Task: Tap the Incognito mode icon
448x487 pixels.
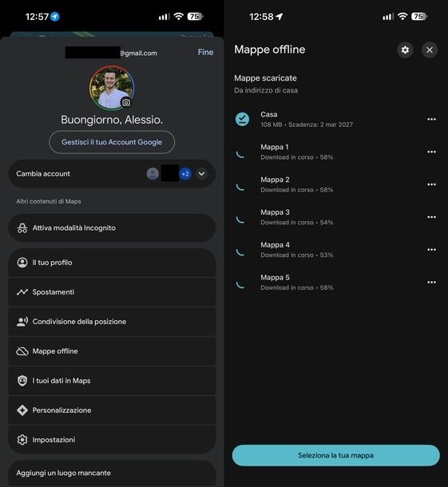Action: pos(22,228)
